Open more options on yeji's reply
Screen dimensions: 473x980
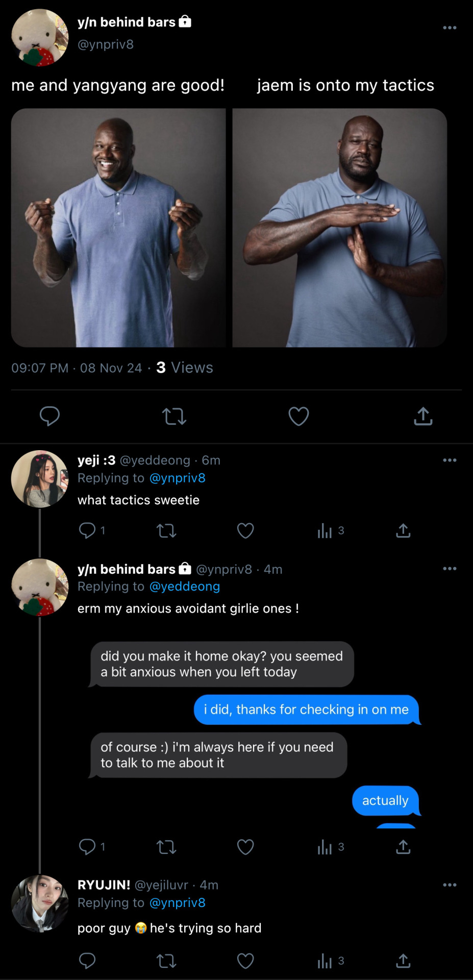[450, 460]
